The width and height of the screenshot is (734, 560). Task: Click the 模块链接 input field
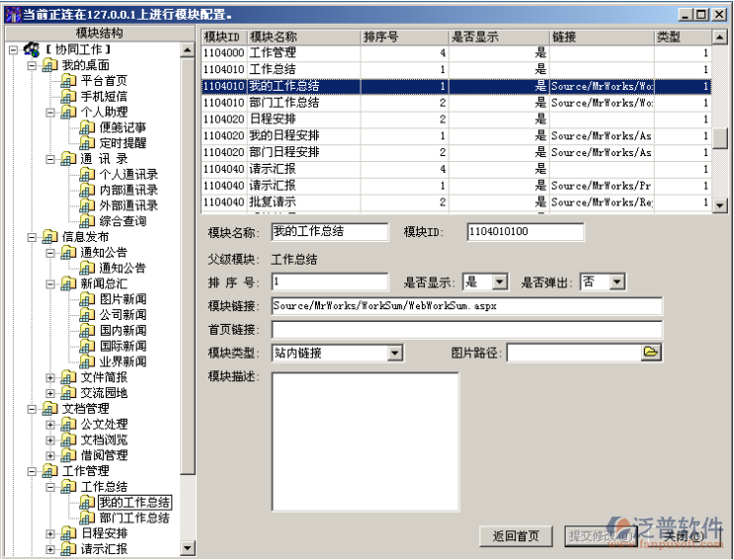466,306
